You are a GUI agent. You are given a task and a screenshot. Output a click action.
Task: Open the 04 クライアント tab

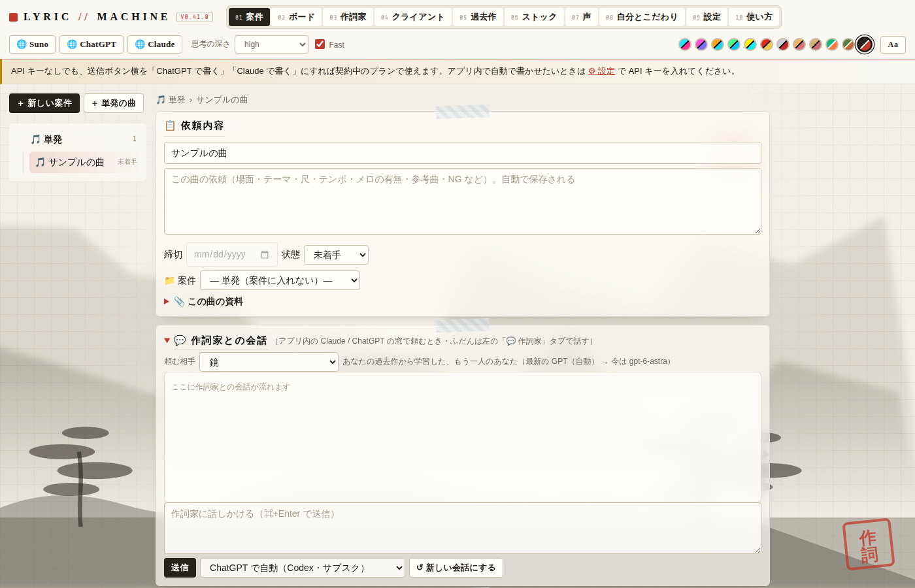412,17
